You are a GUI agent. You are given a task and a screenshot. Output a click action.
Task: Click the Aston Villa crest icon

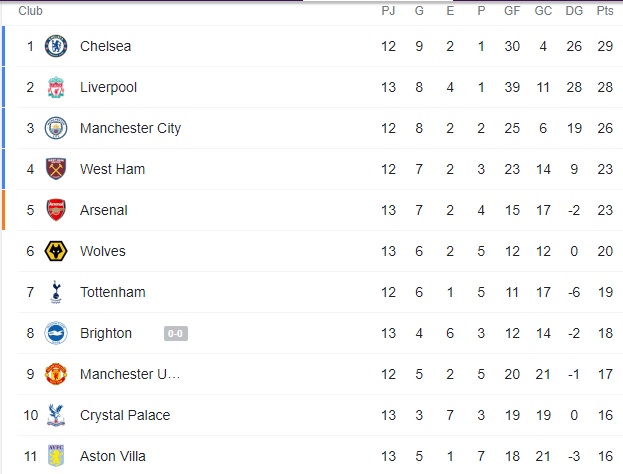click(56, 456)
